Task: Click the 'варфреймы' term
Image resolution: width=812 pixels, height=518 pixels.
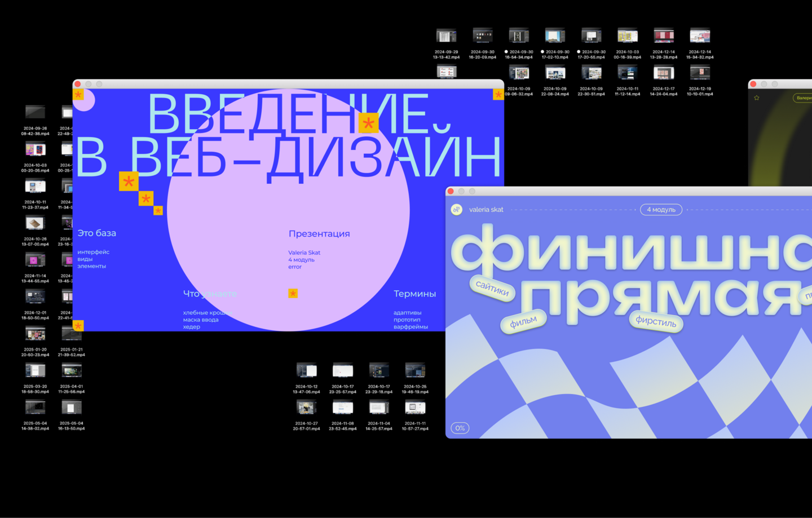Action: coord(411,327)
